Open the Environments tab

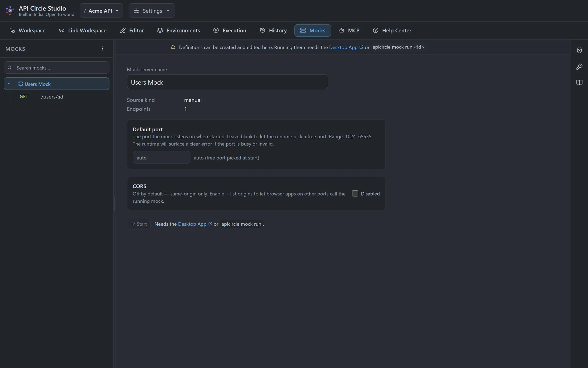coord(179,30)
